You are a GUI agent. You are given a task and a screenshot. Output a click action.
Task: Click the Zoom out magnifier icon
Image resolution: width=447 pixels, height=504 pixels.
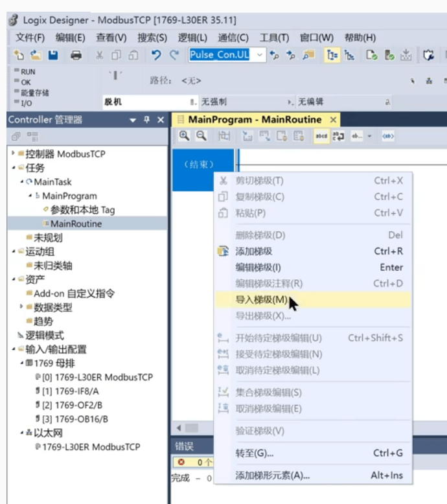tap(201, 136)
